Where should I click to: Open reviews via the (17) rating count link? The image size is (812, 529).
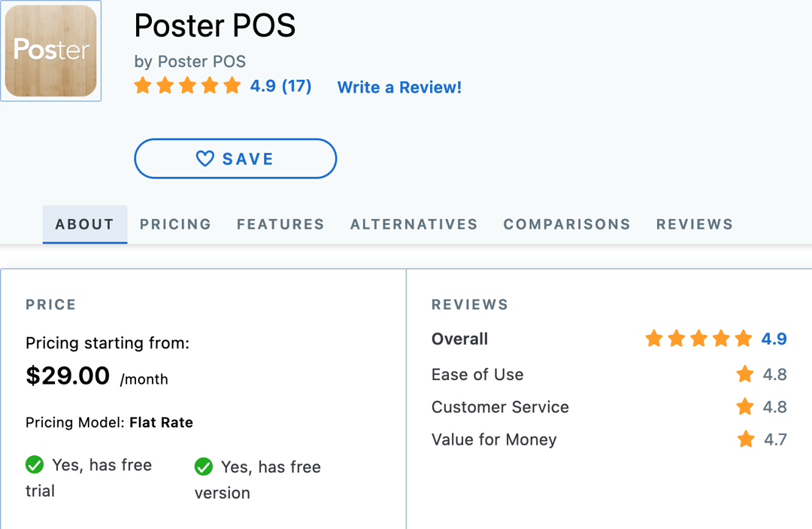(296, 86)
